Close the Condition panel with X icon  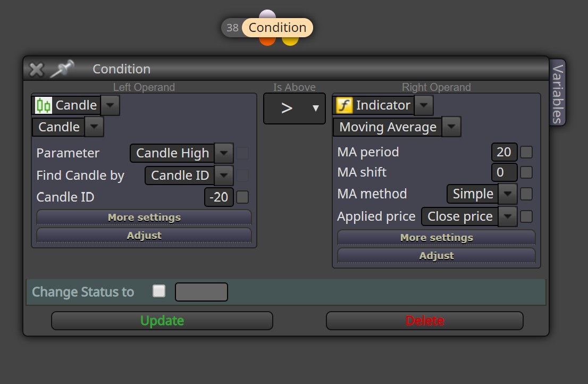[x=36, y=69]
